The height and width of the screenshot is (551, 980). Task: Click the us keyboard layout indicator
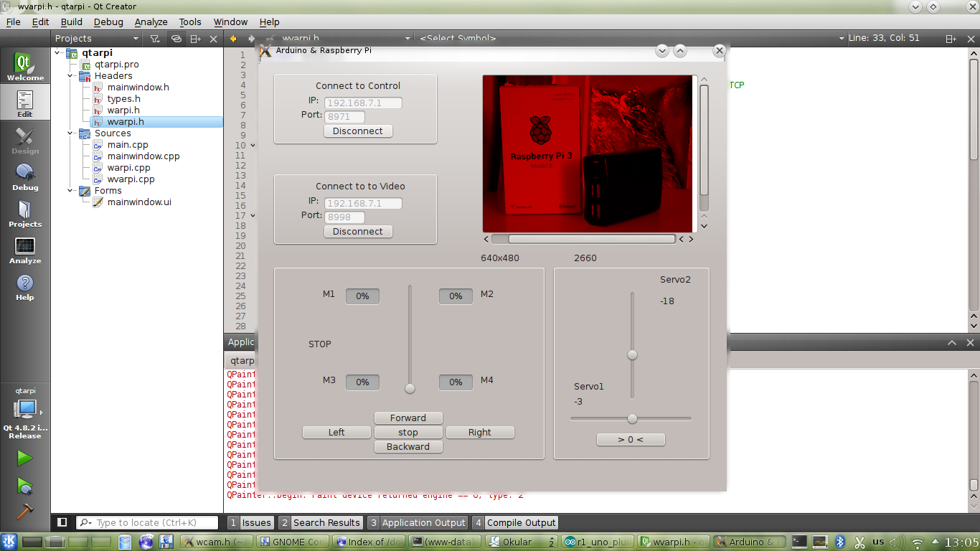(x=879, y=542)
